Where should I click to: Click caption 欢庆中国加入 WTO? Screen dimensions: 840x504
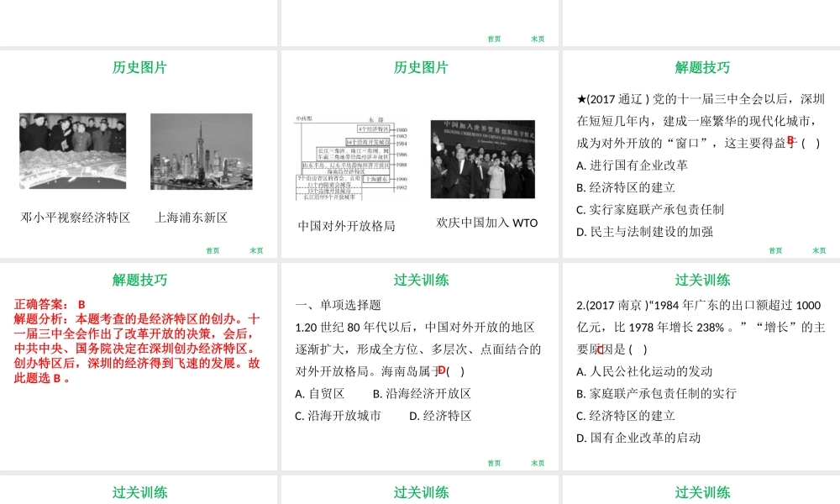point(487,223)
